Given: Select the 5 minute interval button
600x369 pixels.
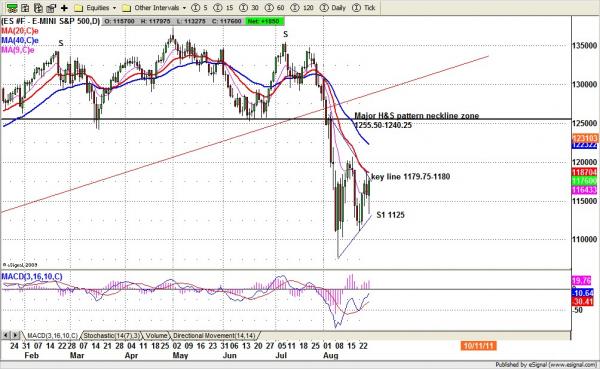Looking at the screenshot, I should tap(200, 8).
